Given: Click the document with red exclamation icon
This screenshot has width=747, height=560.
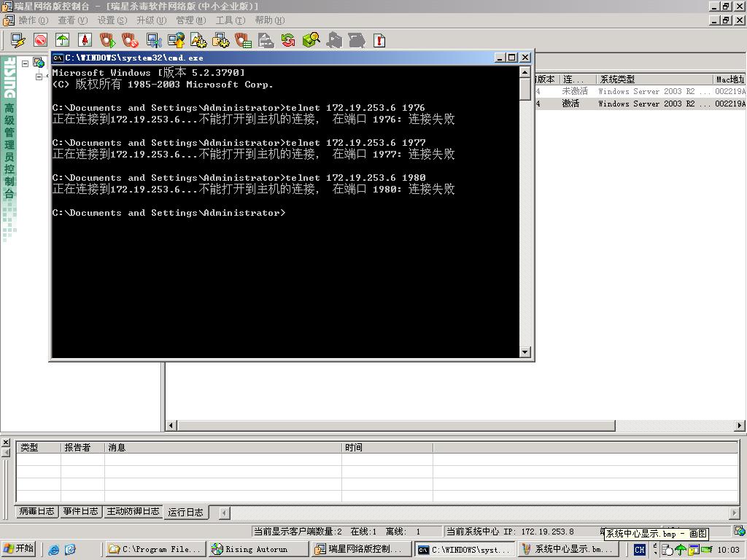Looking at the screenshot, I should tap(379, 40).
